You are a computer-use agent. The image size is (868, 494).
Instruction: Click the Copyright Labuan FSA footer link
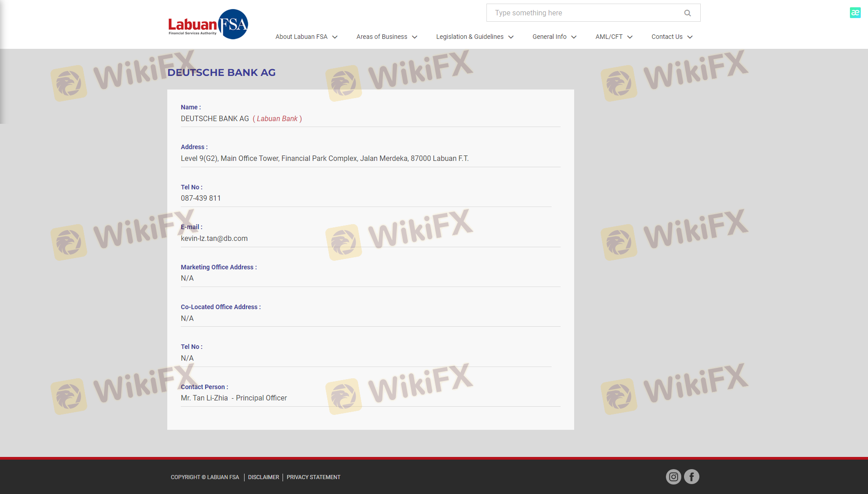click(205, 477)
